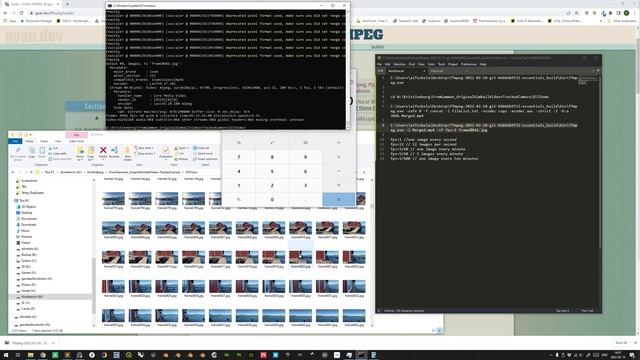
Task: Click the File Explorer file list scrollbar
Action: (372, 253)
